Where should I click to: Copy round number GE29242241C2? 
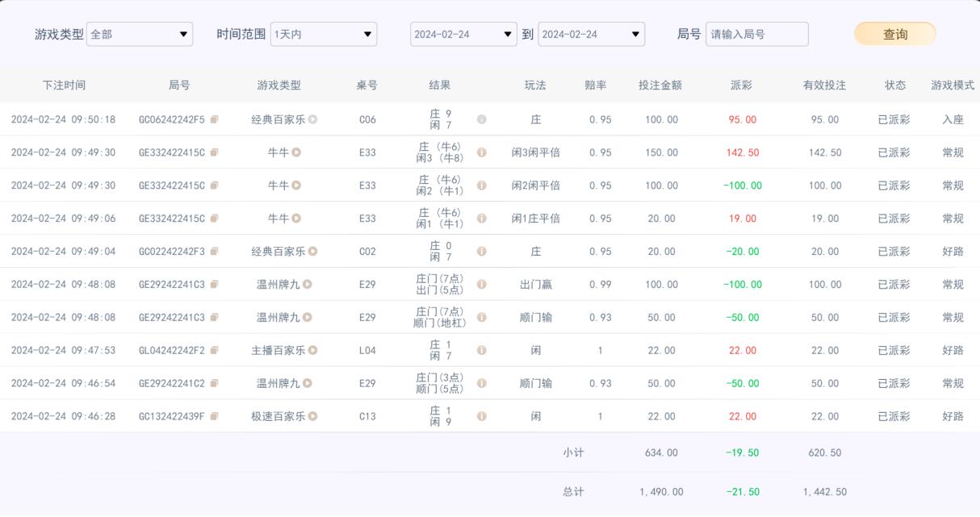click(x=214, y=384)
